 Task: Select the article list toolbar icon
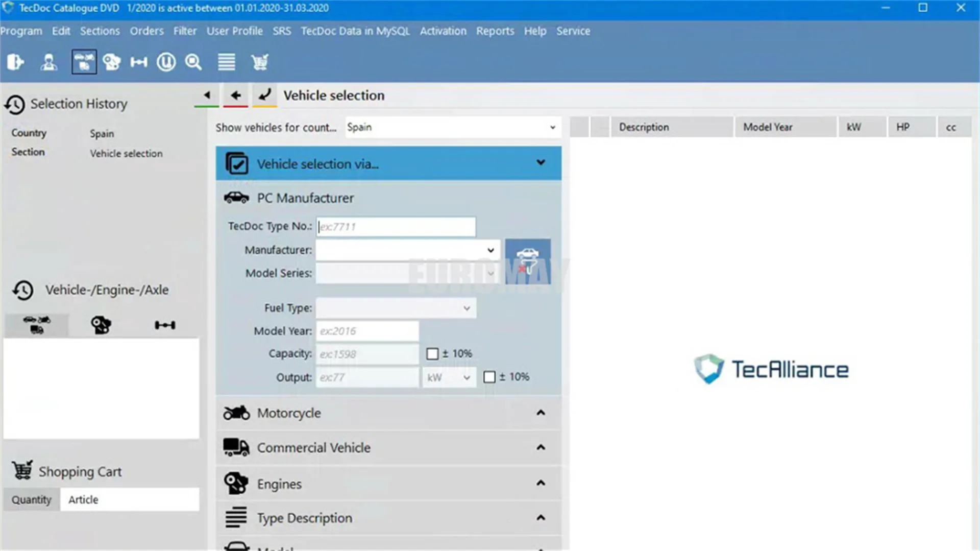[x=226, y=61]
